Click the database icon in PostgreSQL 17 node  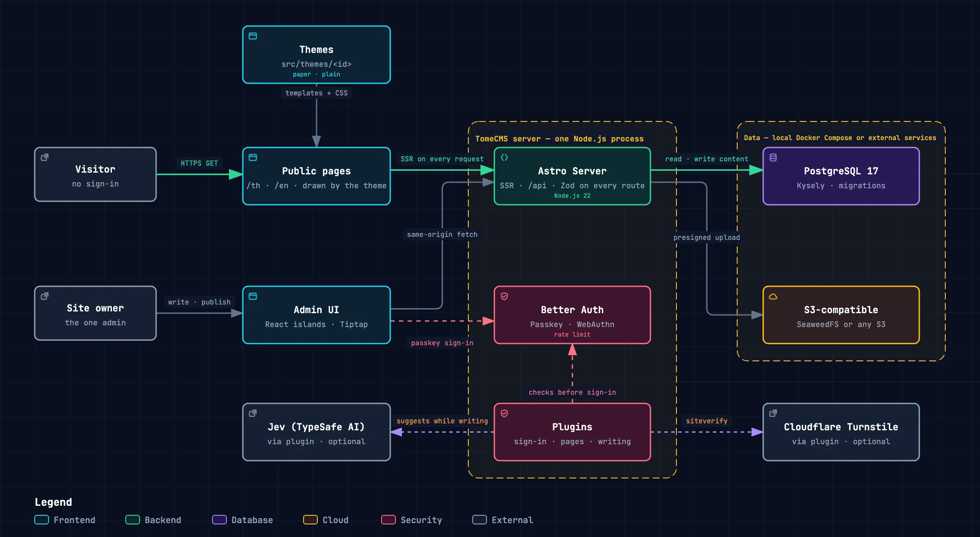click(773, 157)
